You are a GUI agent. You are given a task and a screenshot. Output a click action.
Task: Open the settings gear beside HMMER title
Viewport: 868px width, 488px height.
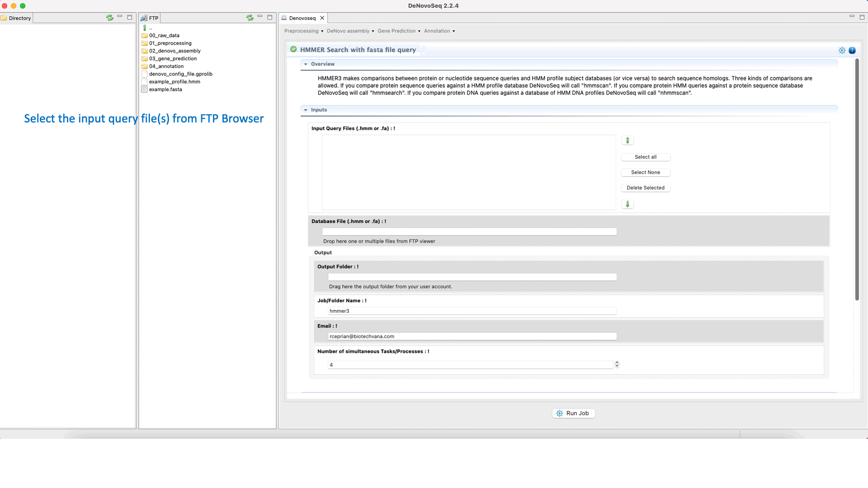842,50
